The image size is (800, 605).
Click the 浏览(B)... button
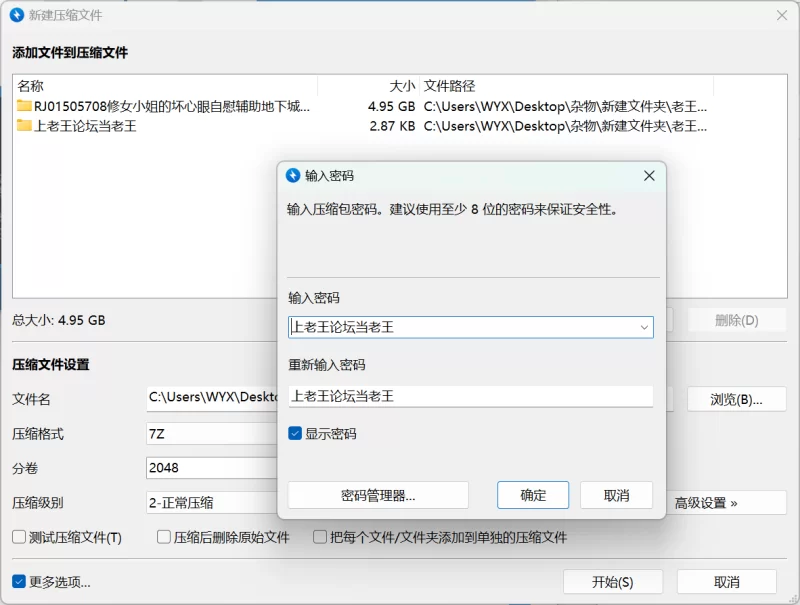(x=736, y=399)
